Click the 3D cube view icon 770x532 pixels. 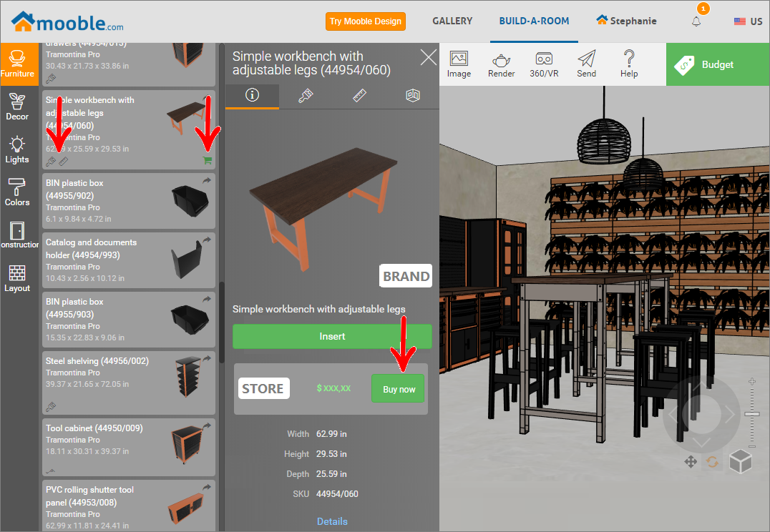740,462
